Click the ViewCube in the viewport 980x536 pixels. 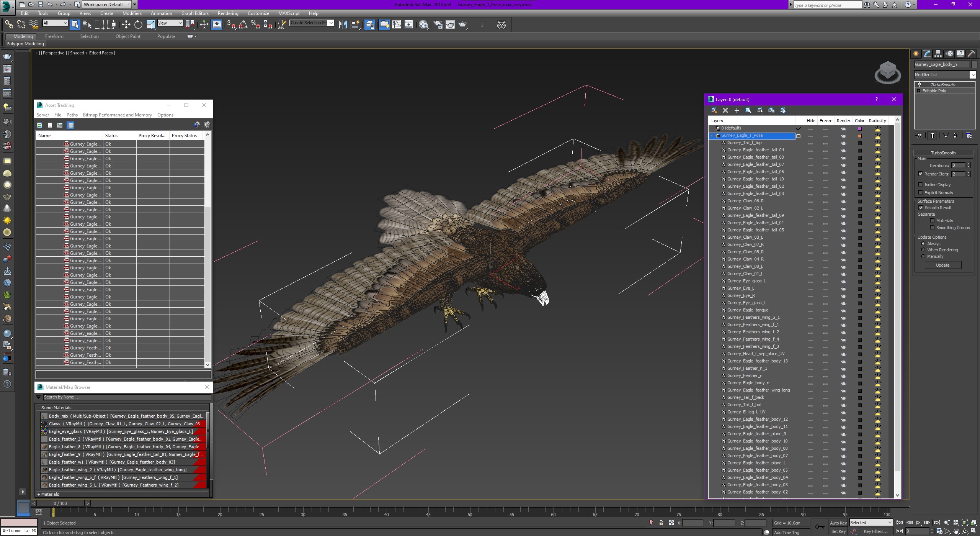tap(887, 73)
